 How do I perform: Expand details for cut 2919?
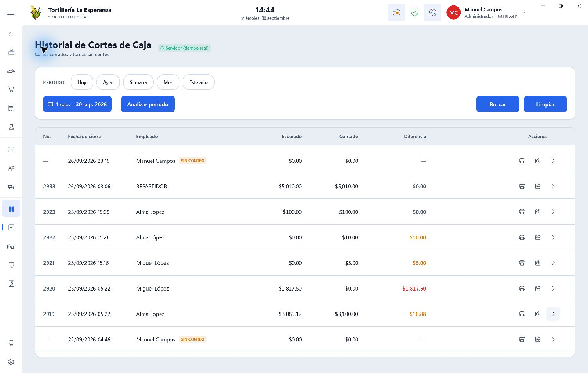coord(553,314)
